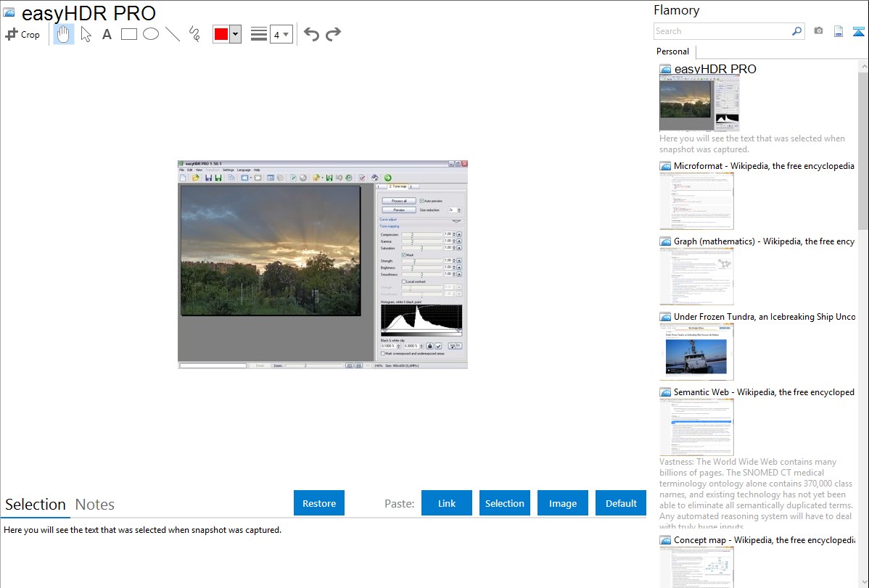Open Graph (mathematics) snapshot thumbnail
The width and height of the screenshot is (869, 588).
click(696, 276)
